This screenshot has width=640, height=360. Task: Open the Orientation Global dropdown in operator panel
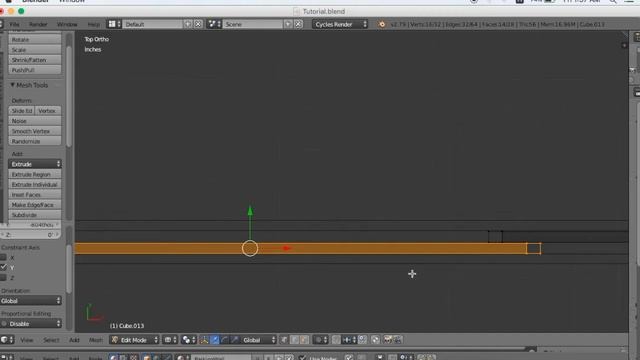[31, 301]
